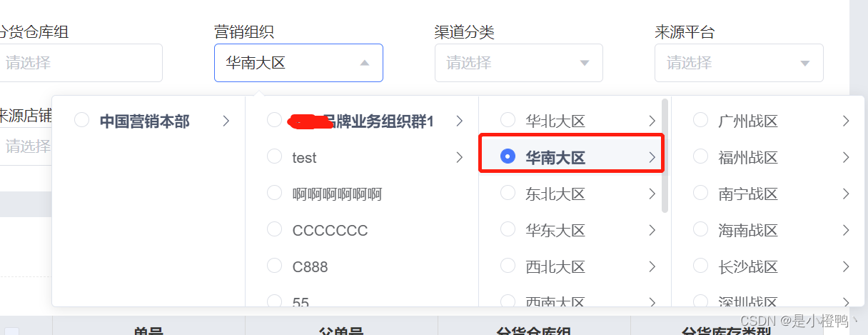Click the 华南大区 highlighted item label
Image resolution: width=868 pixels, height=335 pixels.
pyautogui.click(x=555, y=158)
